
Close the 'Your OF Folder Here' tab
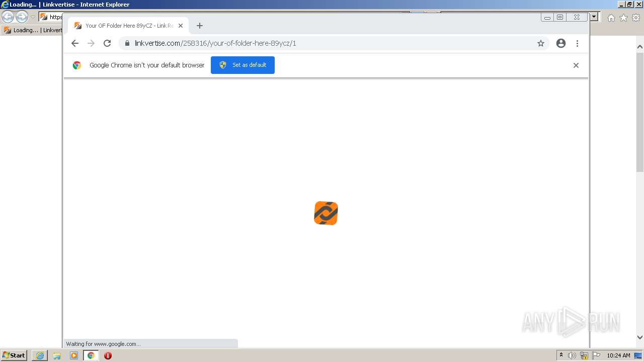pyautogui.click(x=181, y=26)
